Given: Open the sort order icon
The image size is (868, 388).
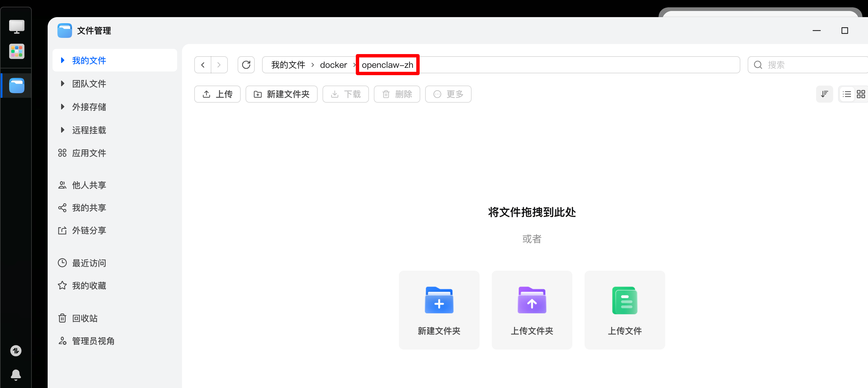Looking at the screenshot, I should tap(824, 94).
